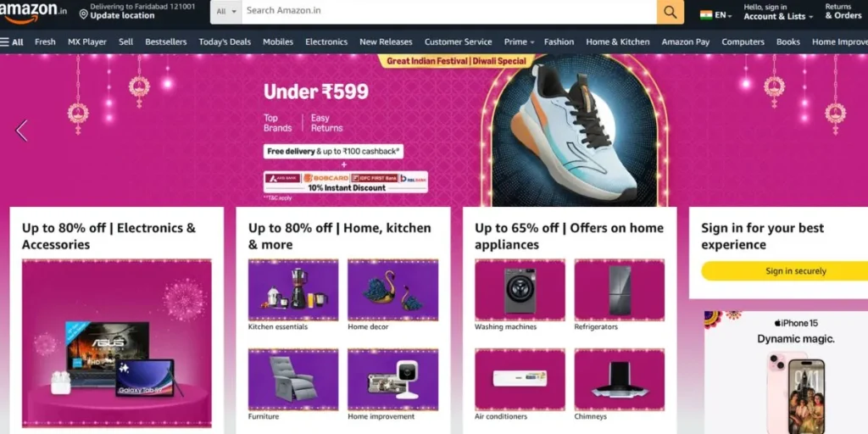This screenshot has width=868, height=434.
Task: Expand the Prime menu dropdown
Action: click(x=519, y=42)
